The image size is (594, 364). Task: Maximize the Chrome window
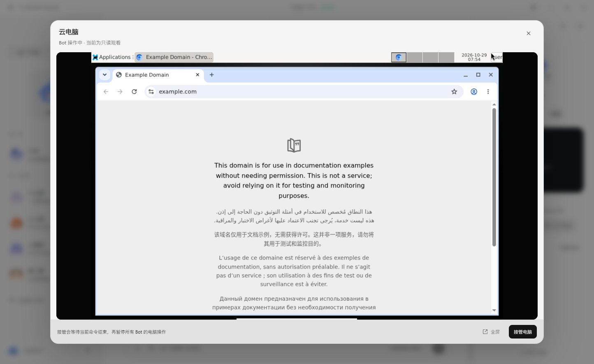[478, 75]
